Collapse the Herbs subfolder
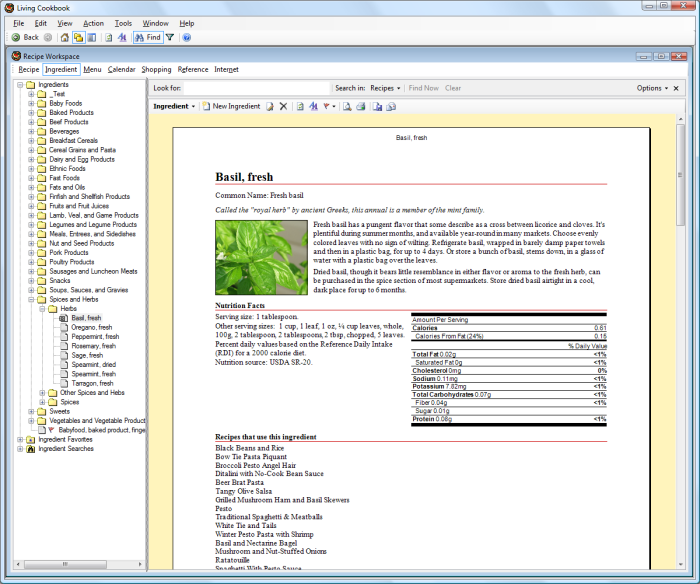Image resolution: width=700 pixels, height=584 pixels. (42, 309)
